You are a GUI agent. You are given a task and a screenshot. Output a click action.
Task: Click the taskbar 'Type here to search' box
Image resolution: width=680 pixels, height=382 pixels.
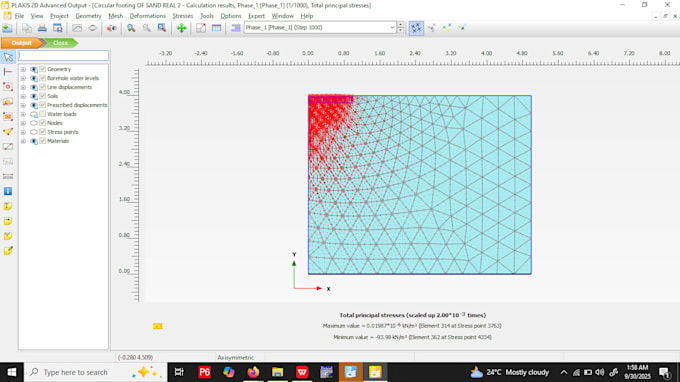click(95, 372)
